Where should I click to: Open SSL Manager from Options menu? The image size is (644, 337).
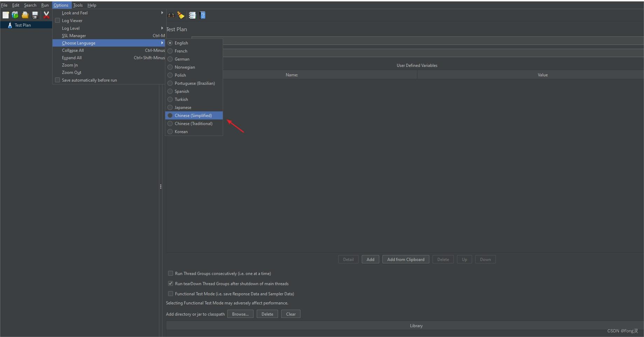click(109, 36)
